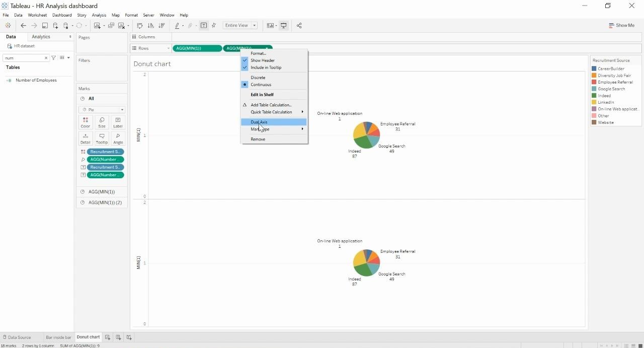This screenshot has height=348, width=644.
Task: Click the Tooltip card in Marks
Action: [x=102, y=138]
